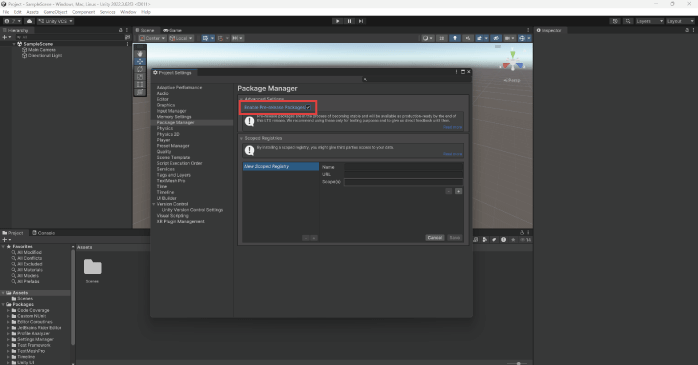Switch to the Scene tab
This screenshot has width=698, height=365.
coord(145,30)
